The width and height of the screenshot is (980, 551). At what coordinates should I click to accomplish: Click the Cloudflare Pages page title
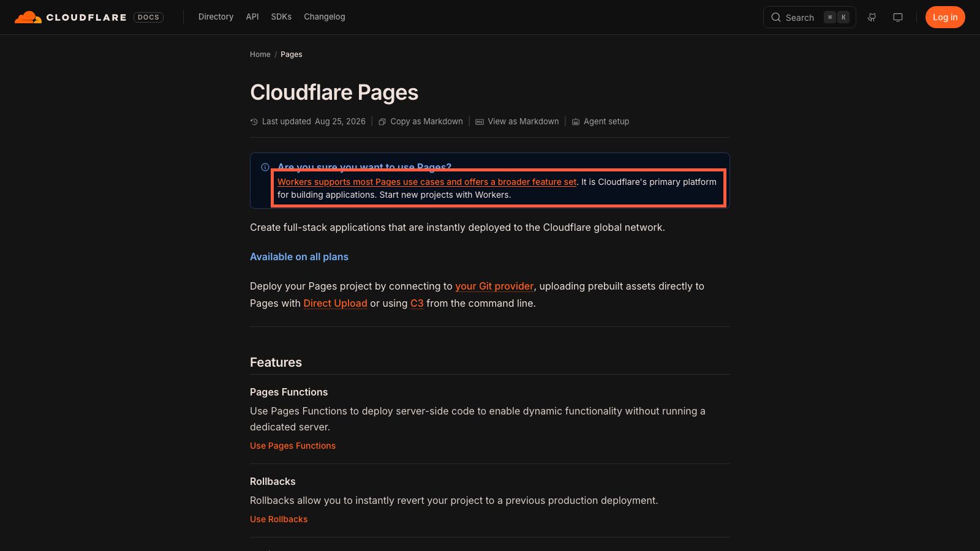pyautogui.click(x=334, y=92)
